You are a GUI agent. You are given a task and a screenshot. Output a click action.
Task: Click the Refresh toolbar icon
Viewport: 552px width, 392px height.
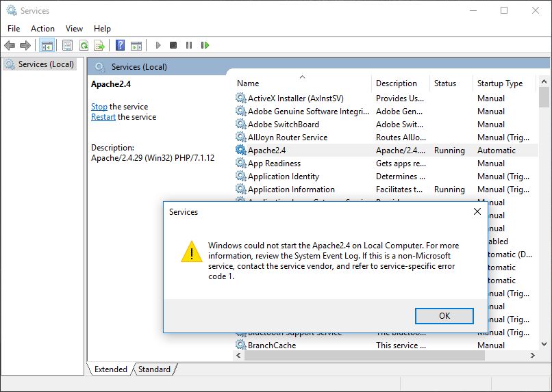coord(84,45)
